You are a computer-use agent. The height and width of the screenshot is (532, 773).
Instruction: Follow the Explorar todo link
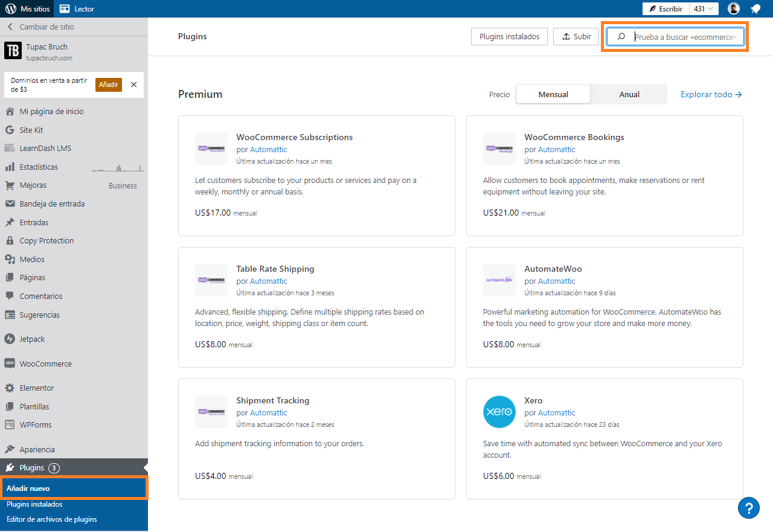tap(711, 94)
